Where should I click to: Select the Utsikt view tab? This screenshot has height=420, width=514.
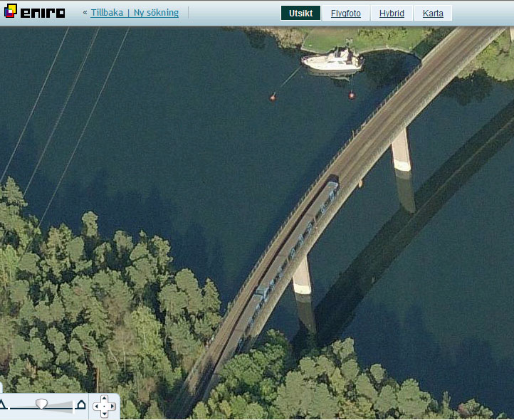[x=300, y=13]
